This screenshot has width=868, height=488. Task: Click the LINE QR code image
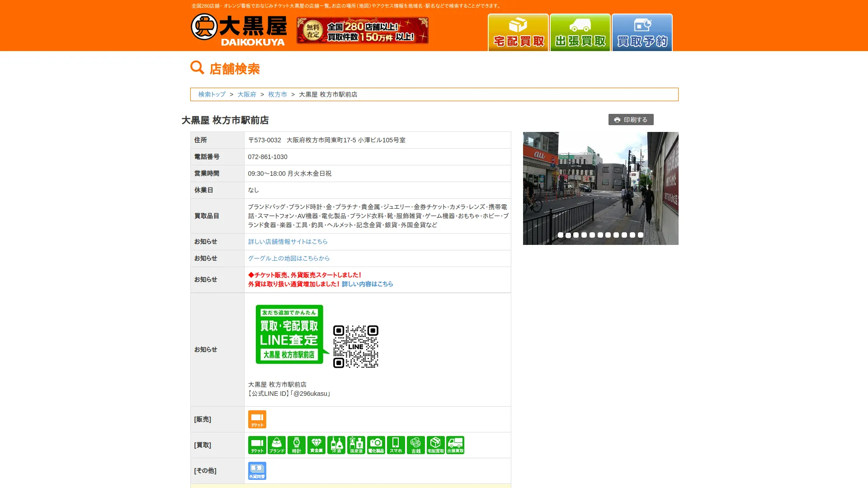coord(356,347)
